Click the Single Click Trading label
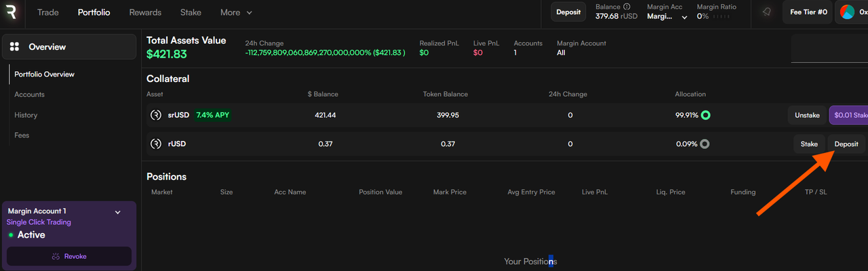868x271 pixels. point(39,222)
